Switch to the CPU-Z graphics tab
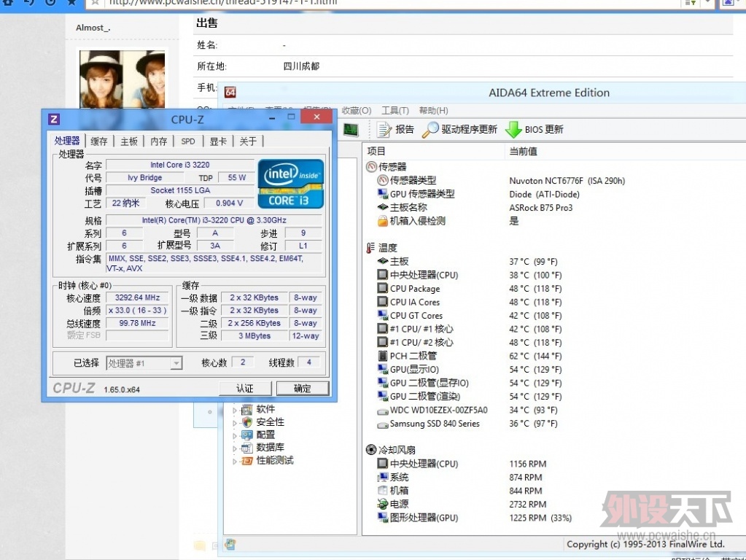The height and width of the screenshot is (560, 746). click(x=218, y=141)
